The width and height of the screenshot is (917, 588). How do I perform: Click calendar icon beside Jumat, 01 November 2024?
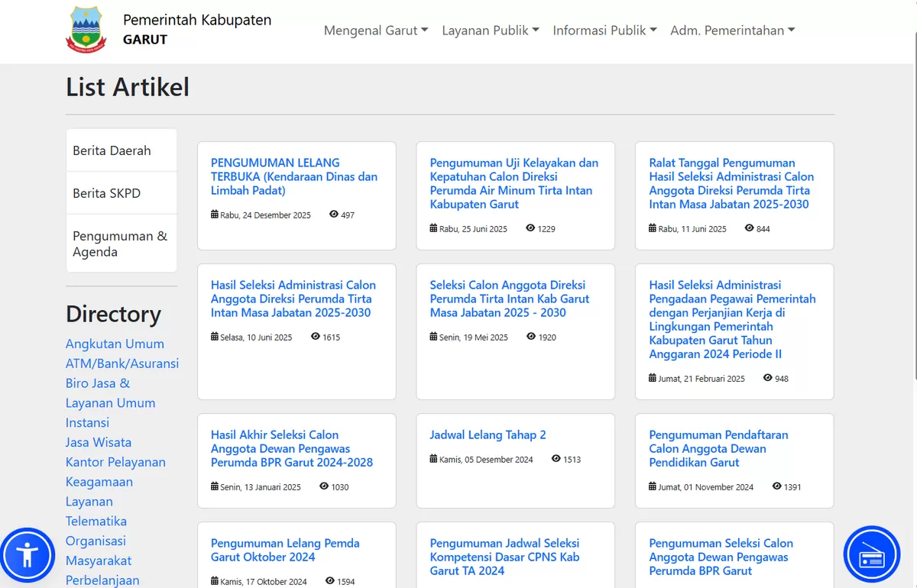653,486
